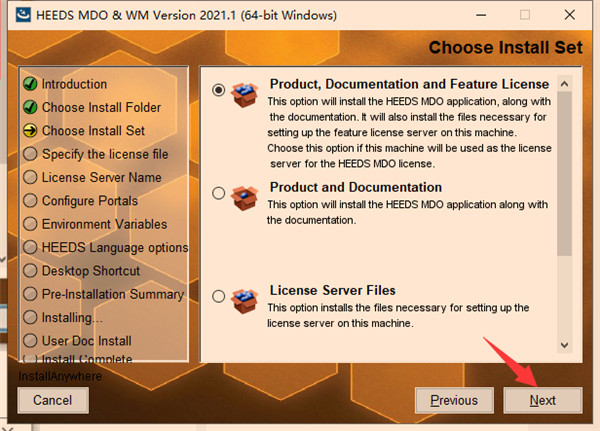Click the step circle beside Configure Portals
The width and height of the screenshot is (600, 431).
(30, 200)
